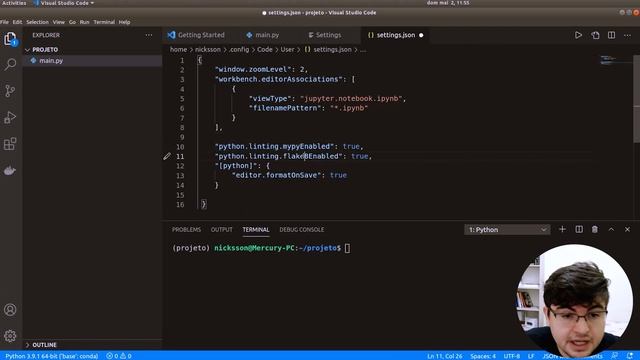Viewport: 640px width, 360px height.
Task: Close the terminal panel
Action: coord(627,229)
